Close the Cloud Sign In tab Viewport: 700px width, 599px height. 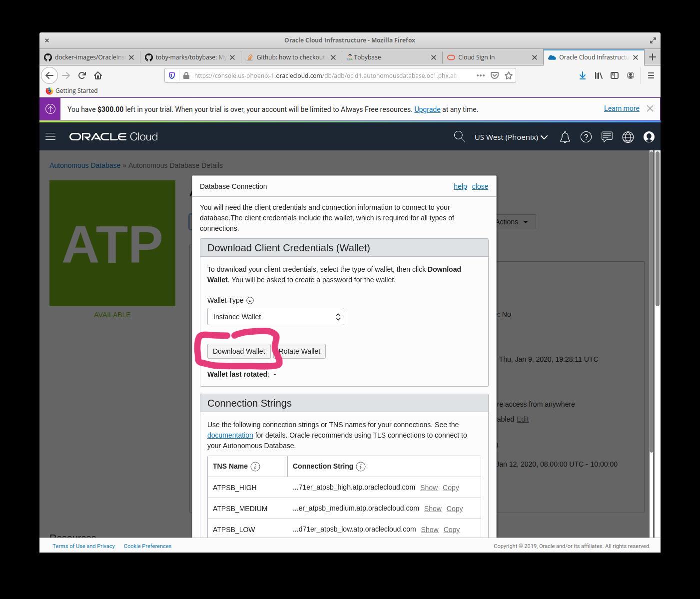534,57
